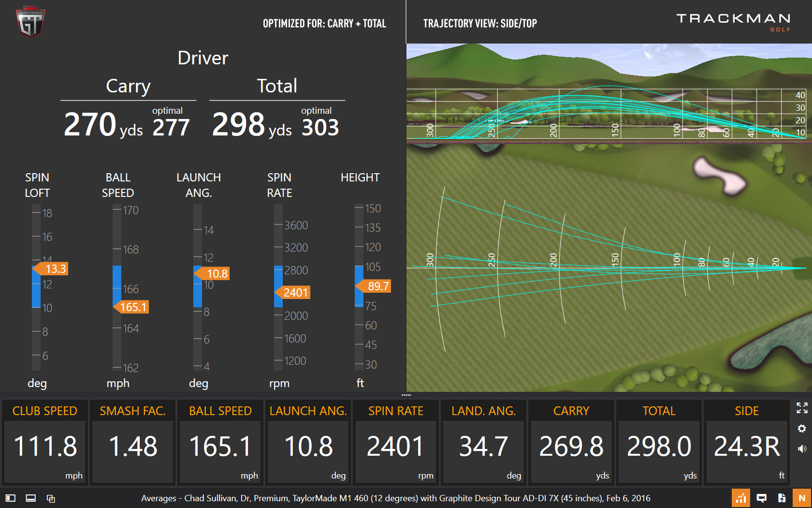Toggle the orange chart optimizer icon
This screenshot has height=508, width=812.
coord(740,498)
